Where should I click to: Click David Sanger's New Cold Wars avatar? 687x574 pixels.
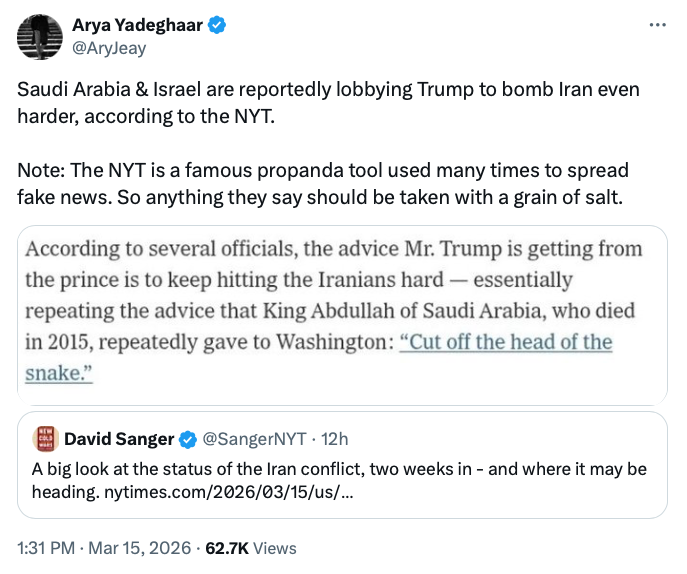click(x=44, y=438)
